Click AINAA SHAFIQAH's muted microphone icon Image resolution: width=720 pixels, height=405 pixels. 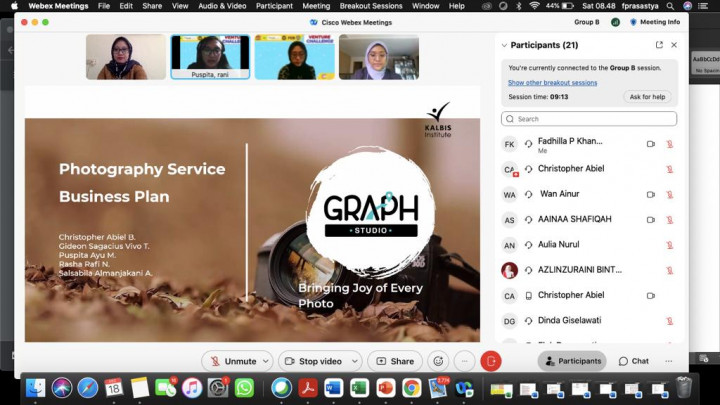[669, 220]
